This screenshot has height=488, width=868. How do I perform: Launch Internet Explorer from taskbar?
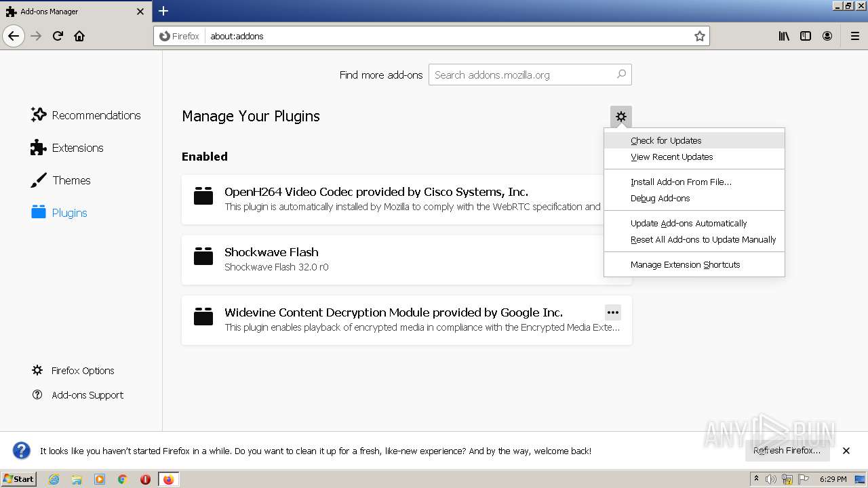54,479
